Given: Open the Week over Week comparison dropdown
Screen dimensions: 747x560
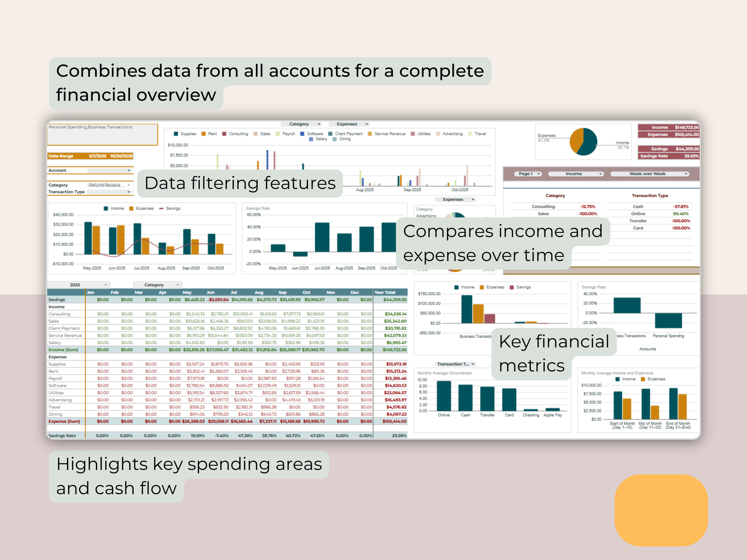Looking at the screenshot, I should pos(686,174).
